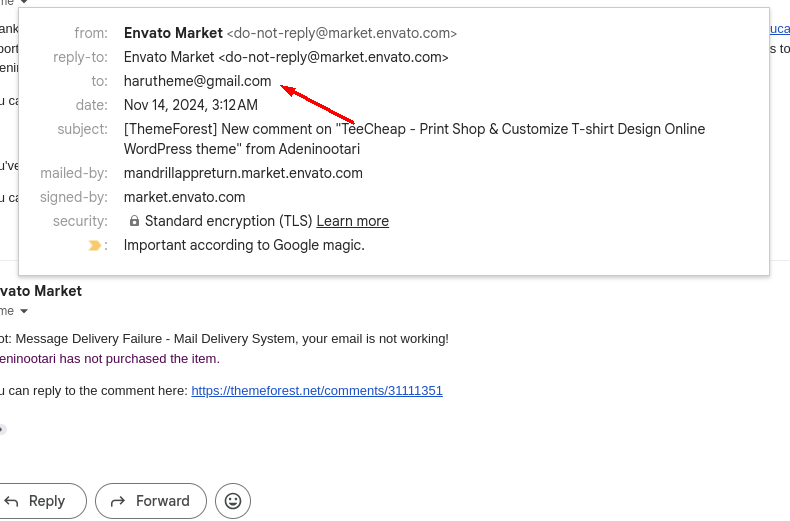Click the reply-to Envato Market address
Viewport: 790px width, 521px height.
(286, 57)
